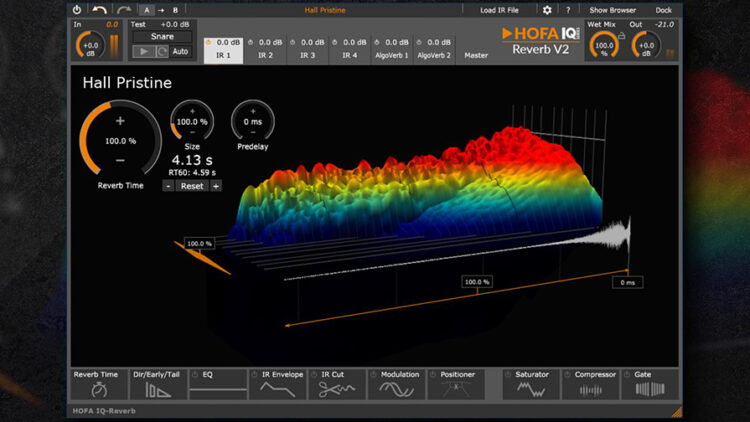Open the Modulation module
This screenshot has width=750, height=422.
click(x=396, y=384)
